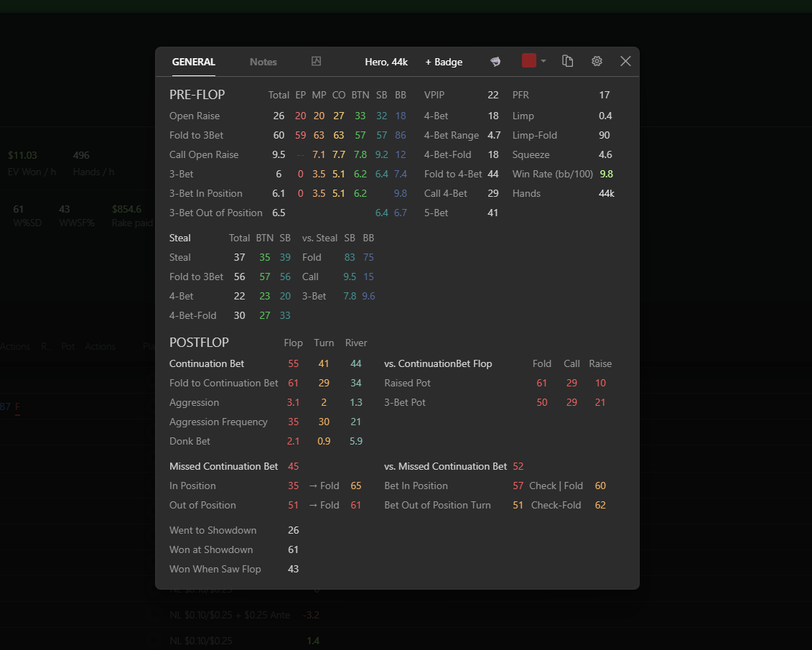Click vs. Steal 3-Bet BB value 9.6
This screenshot has height=650, width=812.
(368, 296)
